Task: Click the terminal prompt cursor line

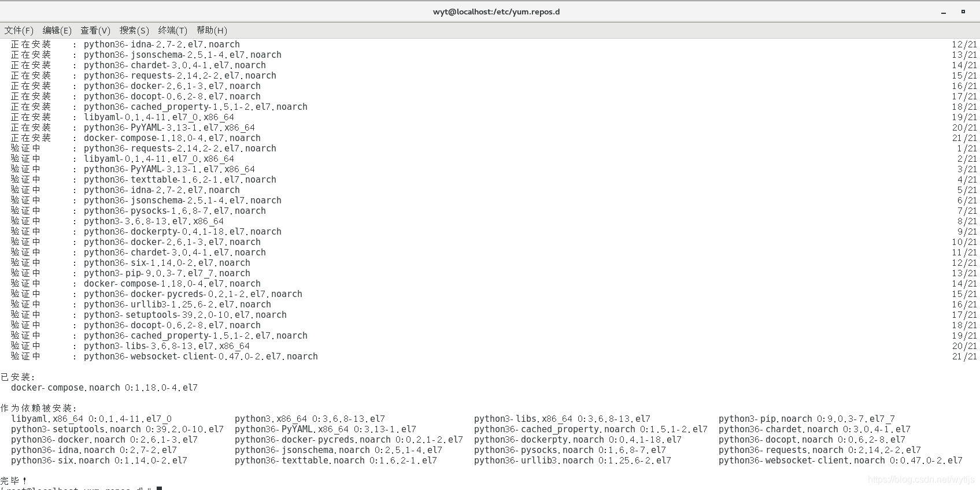Action: (81, 488)
